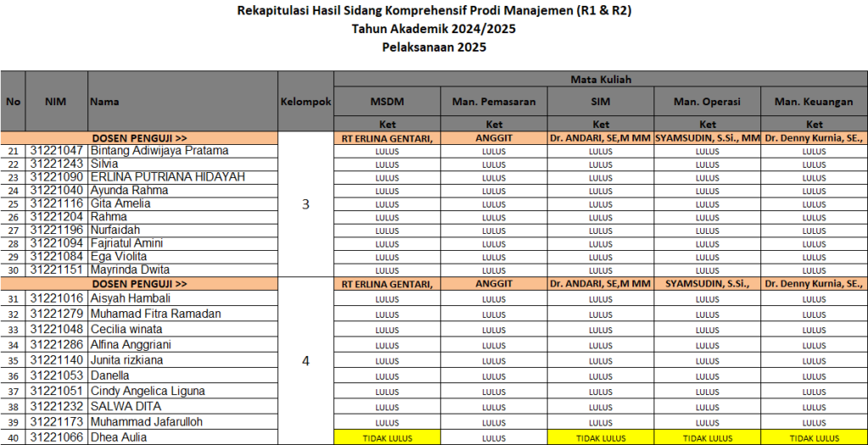Select the 'Kelompok' column header
The width and height of the screenshot is (868, 445).
[x=306, y=101]
